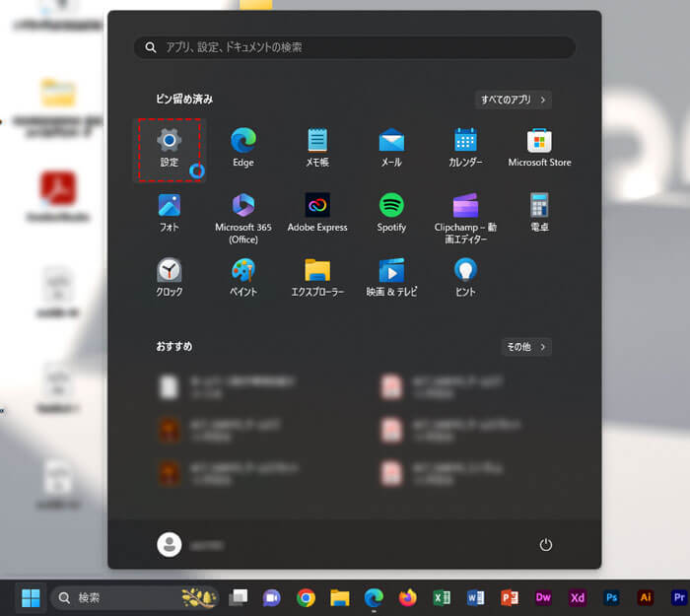Open Word from the taskbar

point(475,598)
